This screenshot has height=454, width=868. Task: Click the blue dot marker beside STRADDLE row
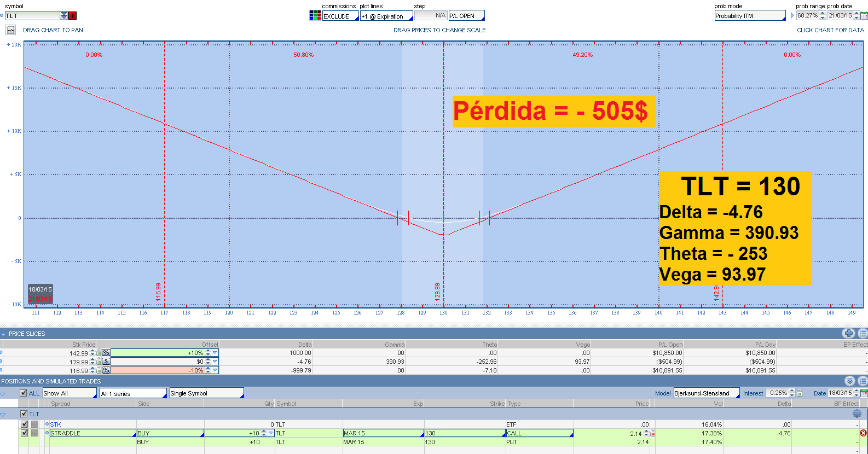pos(47,433)
